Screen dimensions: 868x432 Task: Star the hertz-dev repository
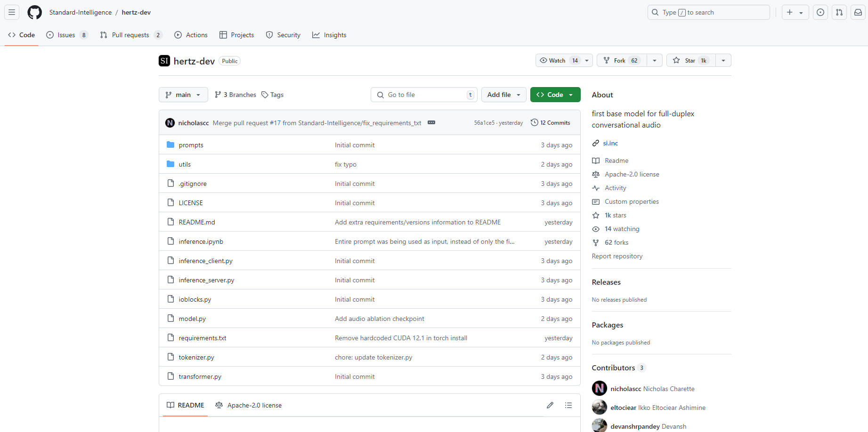(690, 60)
